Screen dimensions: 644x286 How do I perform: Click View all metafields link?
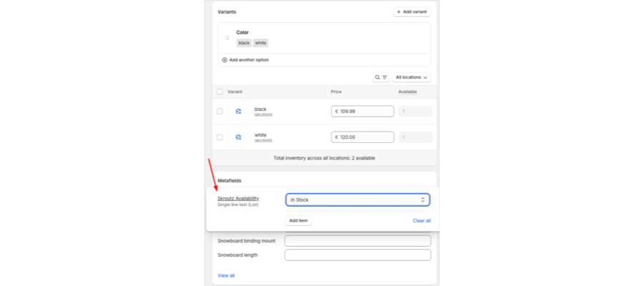pyautogui.click(x=226, y=276)
